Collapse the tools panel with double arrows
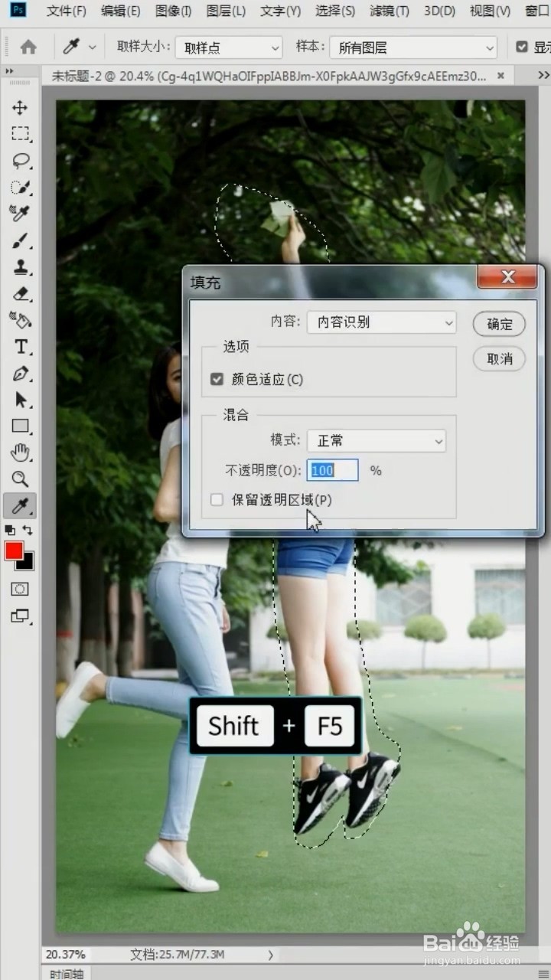 pos(9,71)
